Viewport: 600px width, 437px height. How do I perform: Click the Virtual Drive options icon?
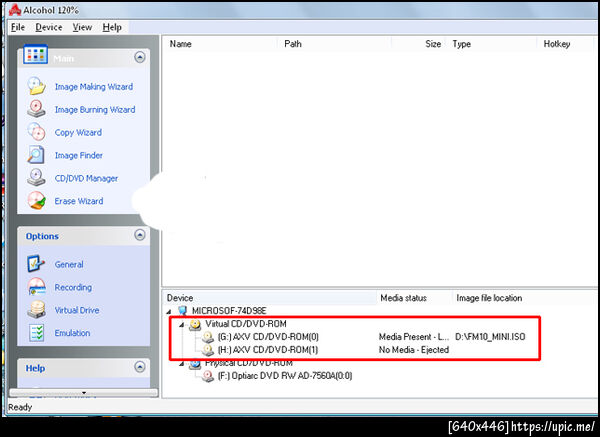[36, 310]
